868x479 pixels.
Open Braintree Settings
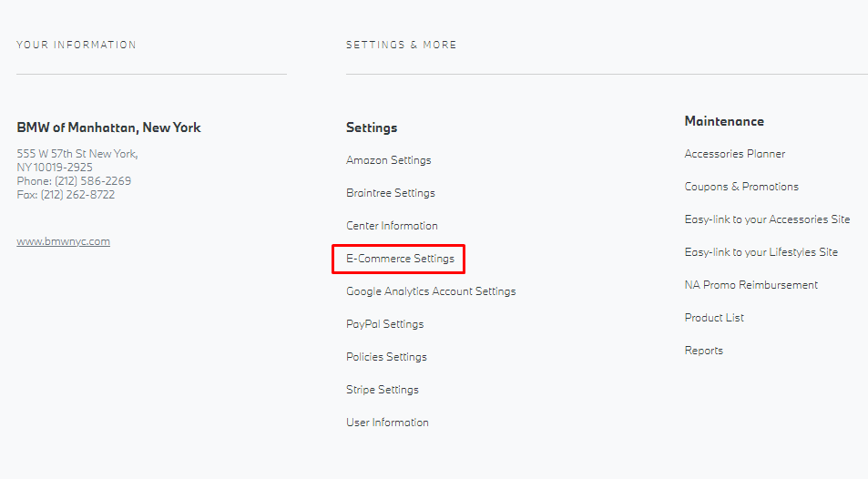(x=391, y=193)
